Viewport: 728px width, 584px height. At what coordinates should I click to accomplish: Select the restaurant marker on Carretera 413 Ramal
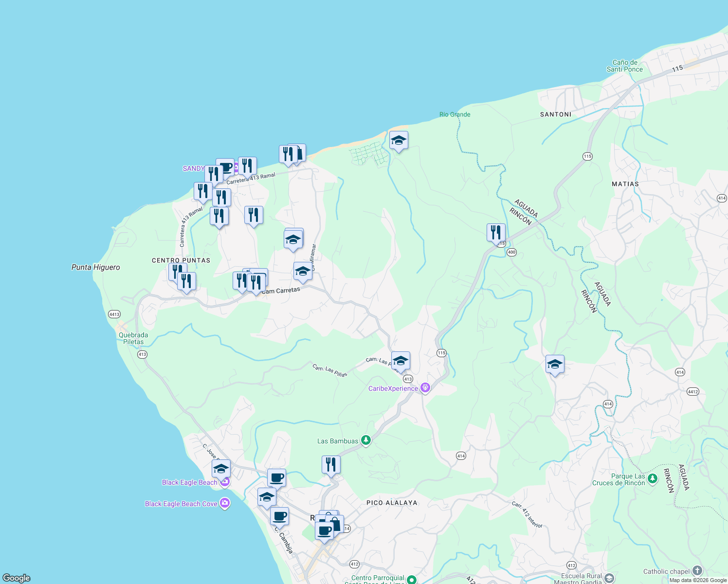point(247,165)
